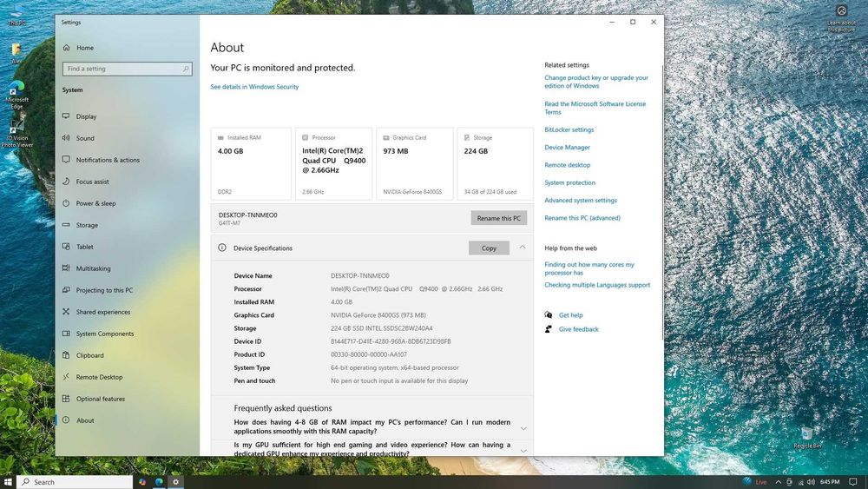This screenshot has width=868, height=489.
Task: Open the notification center icon in taskbar
Action: coord(853,482)
